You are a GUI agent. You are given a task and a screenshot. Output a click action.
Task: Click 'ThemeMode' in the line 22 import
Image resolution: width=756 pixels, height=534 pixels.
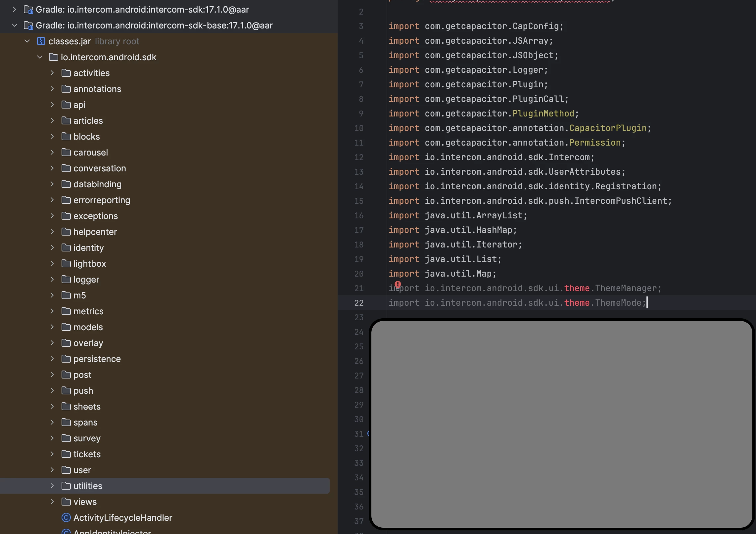tap(618, 303)
